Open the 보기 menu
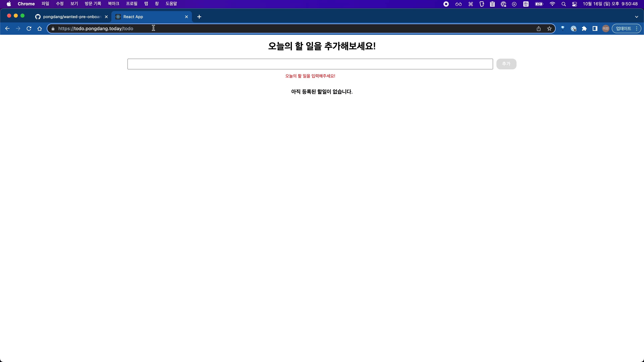Viewport: 644px width, 362px height. coord(74,4)
